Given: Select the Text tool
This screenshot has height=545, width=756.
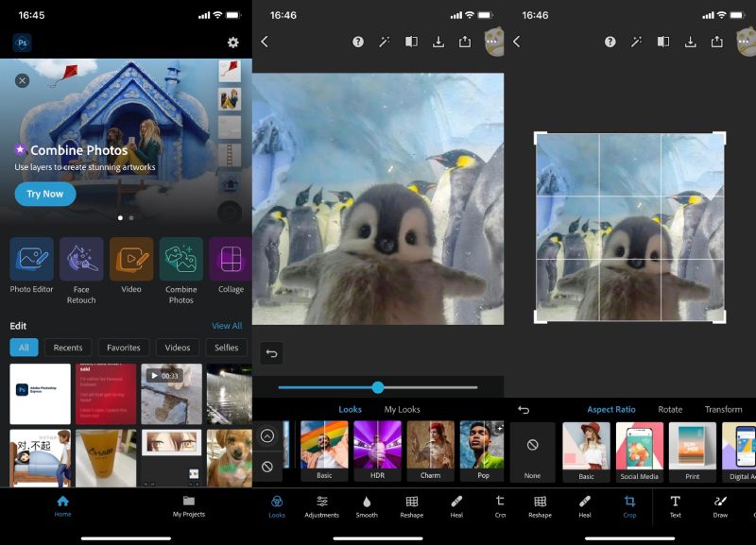Looking at the screenshot, I should pyautogui.click(x=676, y=506).
